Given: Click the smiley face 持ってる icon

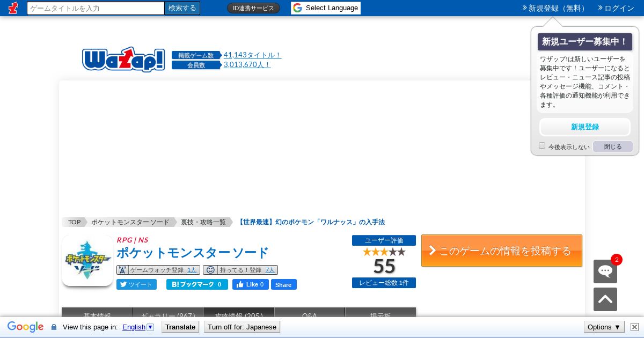Looking at the screenshot, I should point(210,270).
